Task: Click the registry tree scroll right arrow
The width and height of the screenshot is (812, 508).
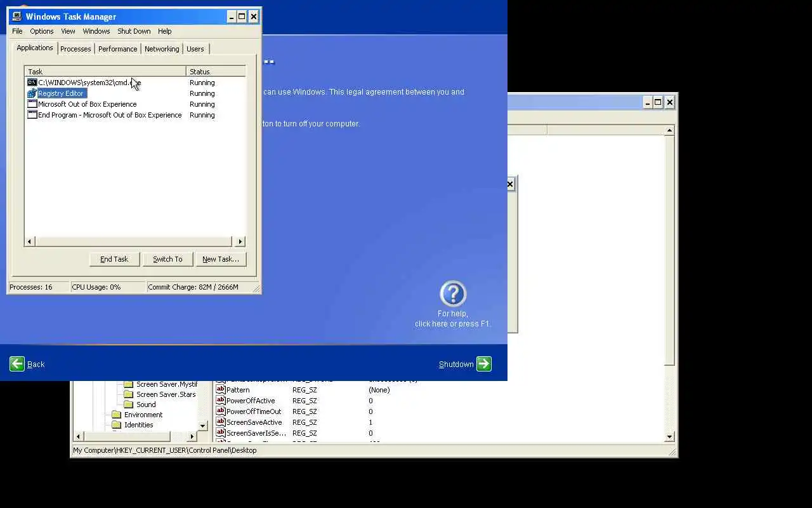Action: (x=192, y=436)
